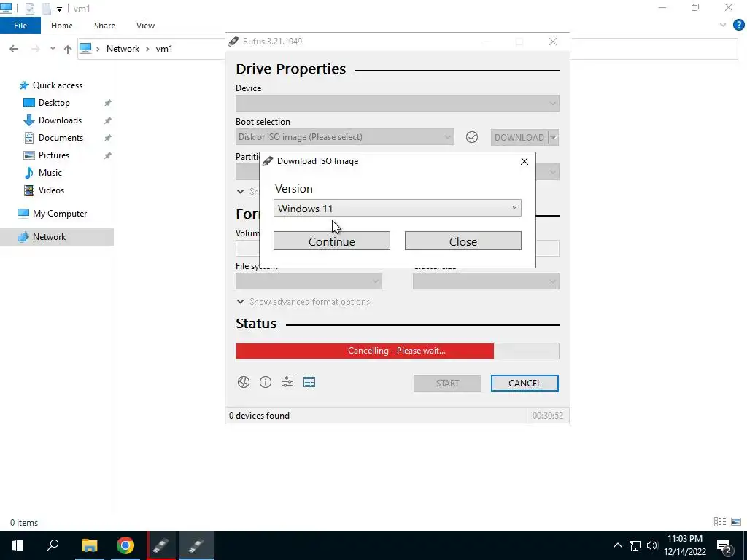Click the checksum checkmark icon in Rufus

point(472,137)
